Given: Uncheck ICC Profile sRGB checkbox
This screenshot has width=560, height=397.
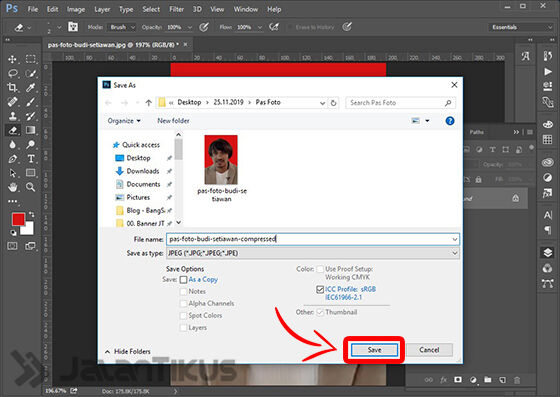Looking at the screenshot, I should (x=320, y=289).
